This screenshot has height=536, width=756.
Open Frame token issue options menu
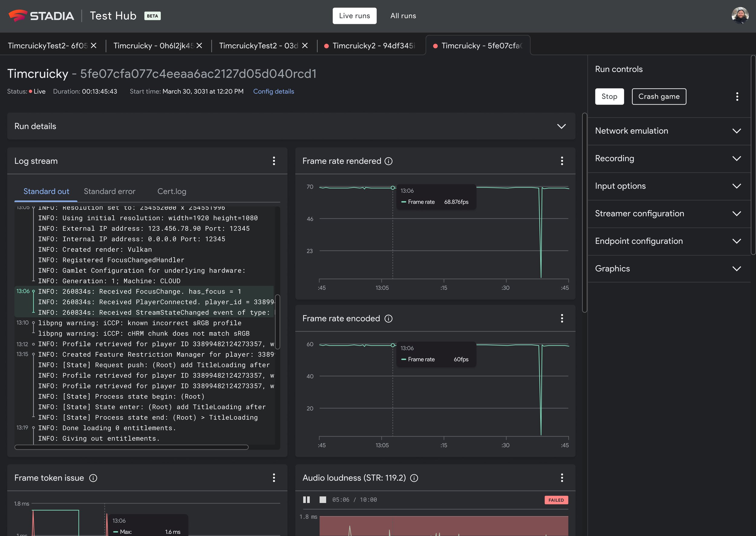coord(274,478)
